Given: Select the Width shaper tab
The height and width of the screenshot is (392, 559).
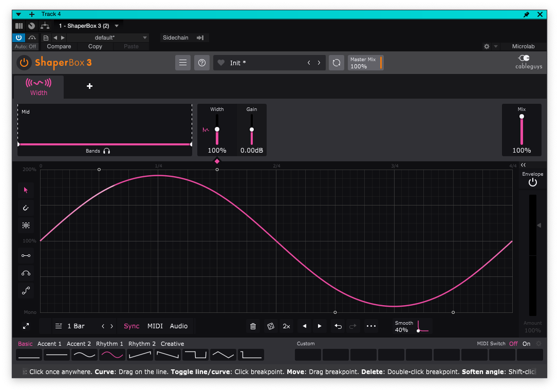Looking at the screenshot, I should 39,87.
